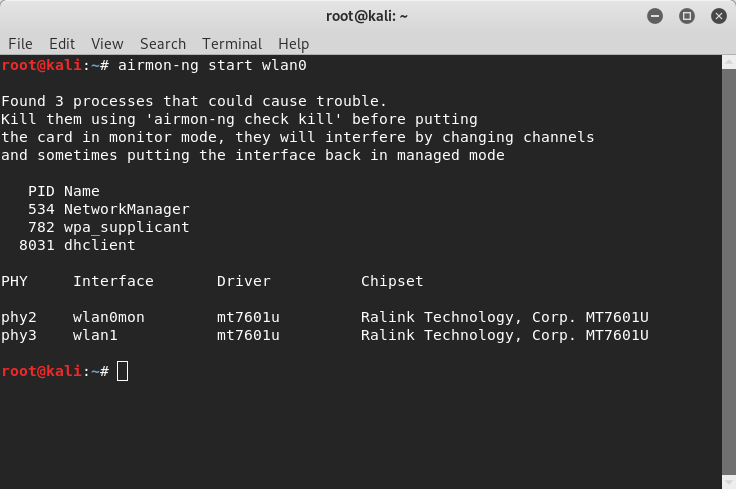Open the View menu
This screenshot has height=489, width=736.
(107, 44)
